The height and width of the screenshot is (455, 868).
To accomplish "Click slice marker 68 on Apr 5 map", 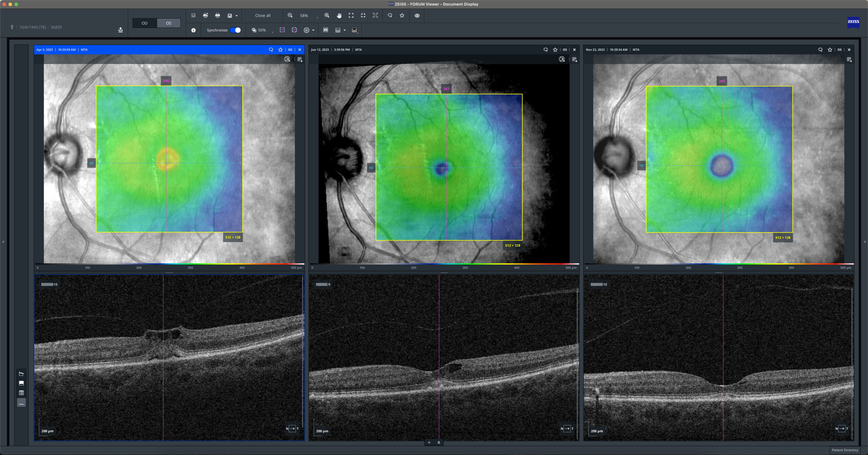I will tap(92, 163).
